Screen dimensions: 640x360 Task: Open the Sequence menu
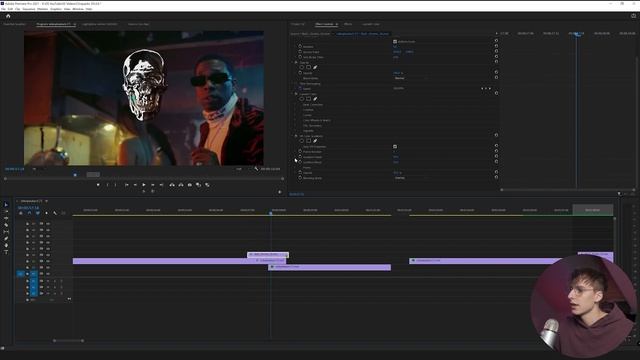coord(29,9)
